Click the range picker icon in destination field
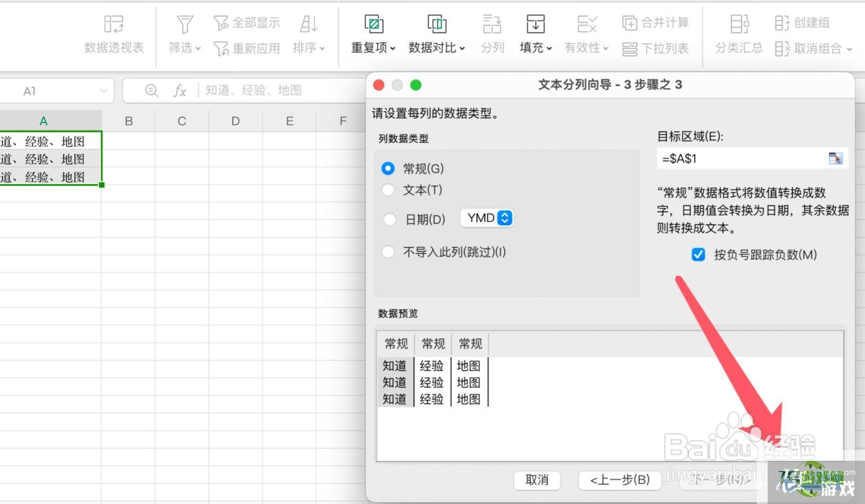 [x=835, y=159]
